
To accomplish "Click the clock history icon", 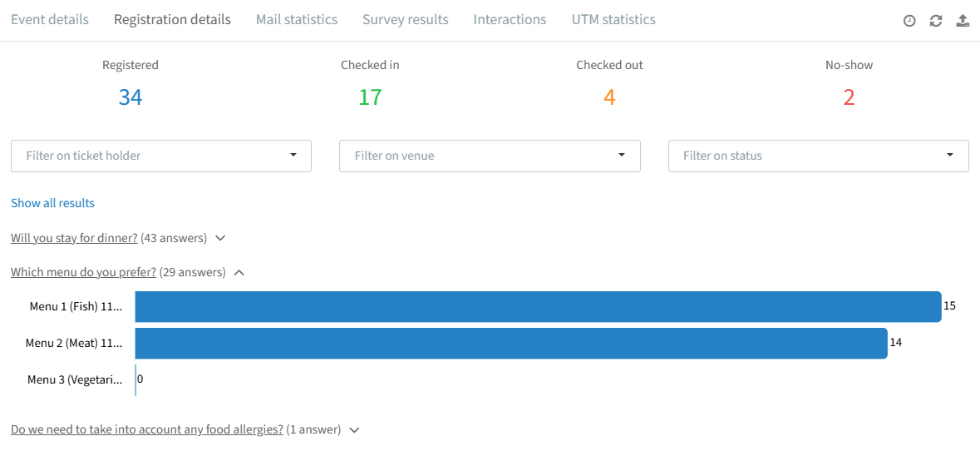I will point(909,21).
